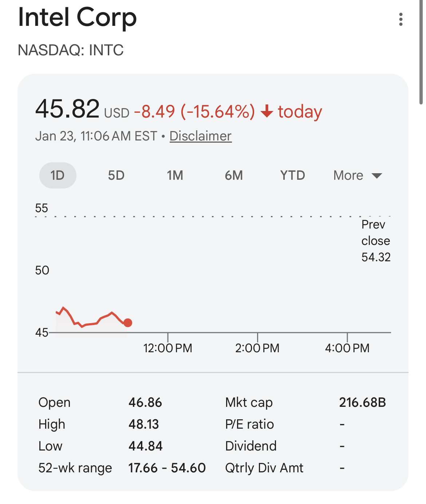The image size is (426, 504).
Task: Click the NASDAQ: INTC ticker text
Action: pyautogui.click(x=71, y=50)
